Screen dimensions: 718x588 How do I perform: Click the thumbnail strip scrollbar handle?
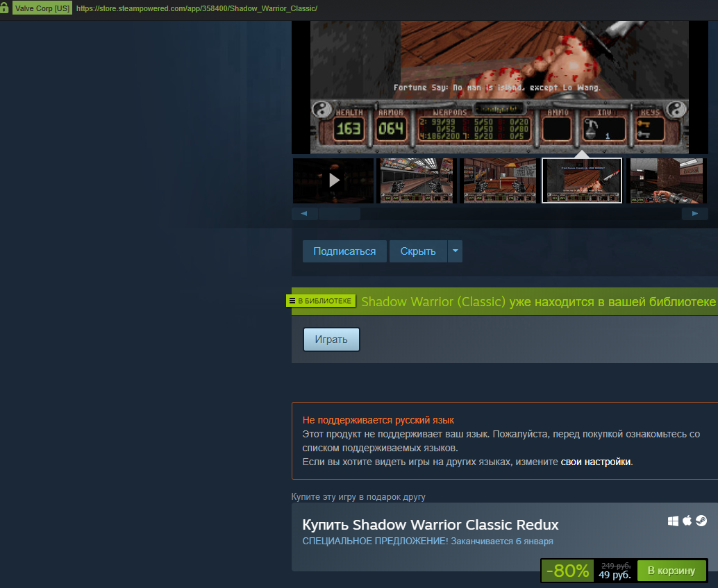pos(340,213)
